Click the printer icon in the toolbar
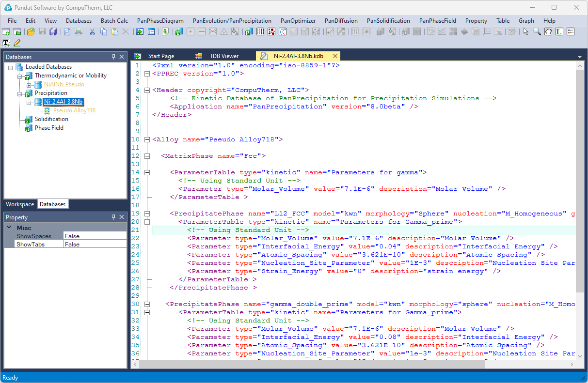This screenshot has width=588, height=383. point(79,31)
